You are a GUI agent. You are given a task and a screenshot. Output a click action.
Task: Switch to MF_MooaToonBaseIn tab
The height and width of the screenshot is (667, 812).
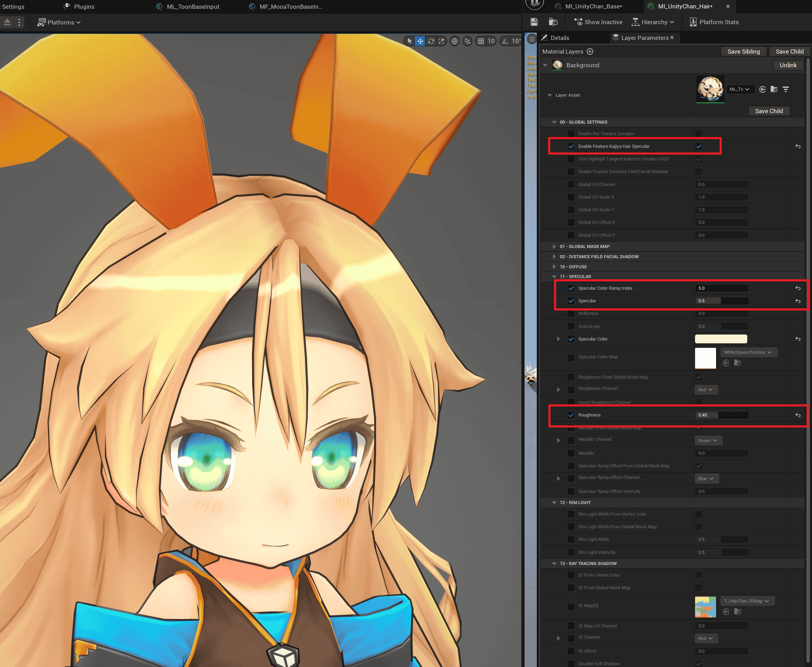pyautogui.click(x=291, y=7)
